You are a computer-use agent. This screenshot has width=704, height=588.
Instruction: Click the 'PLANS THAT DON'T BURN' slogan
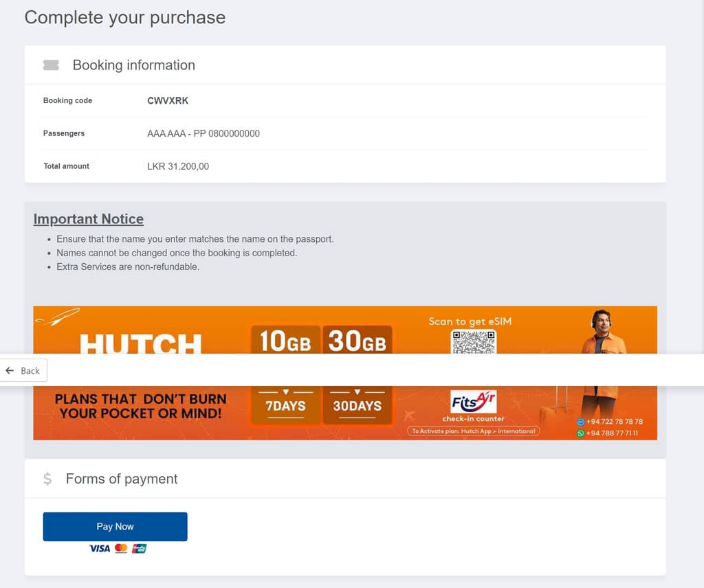(140, 406)
